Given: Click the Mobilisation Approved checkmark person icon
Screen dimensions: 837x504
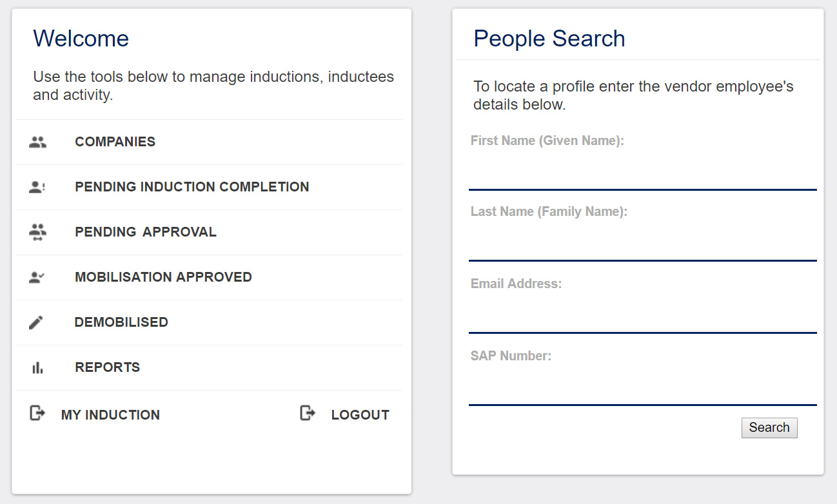Looking at the screenshot, I should point(37,278).
